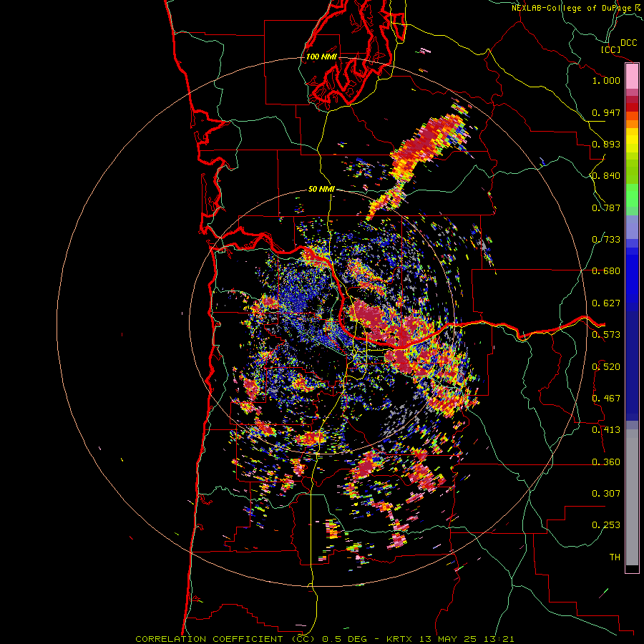Screen dimensions: 644x644
Task: Select the 0.680 colorbar scale value
Action: (606, 271)
